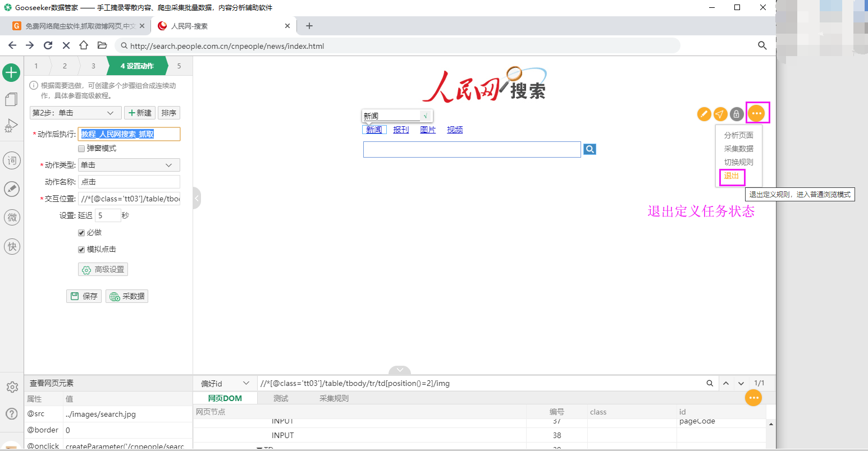Click the orange paper-plane round button
Image resolution: width=868 pixels, height=451 pixels.
click(x=720, y=114)
